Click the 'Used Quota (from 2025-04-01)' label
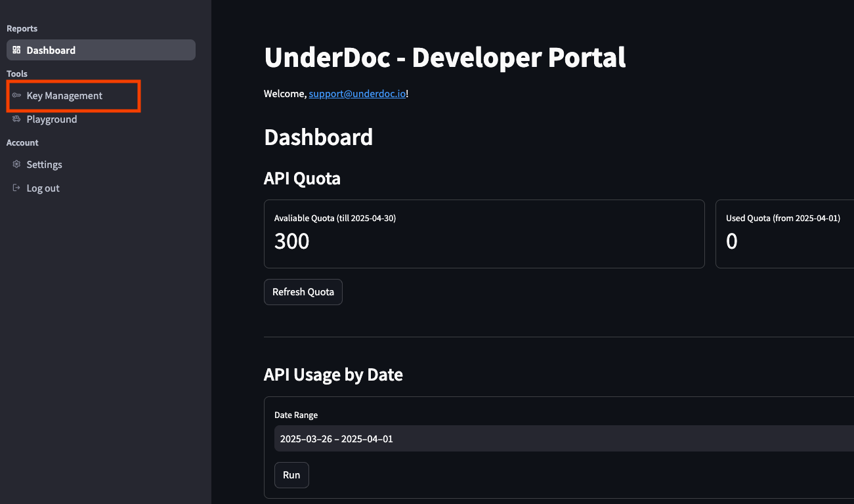 (x=783, y=218)
